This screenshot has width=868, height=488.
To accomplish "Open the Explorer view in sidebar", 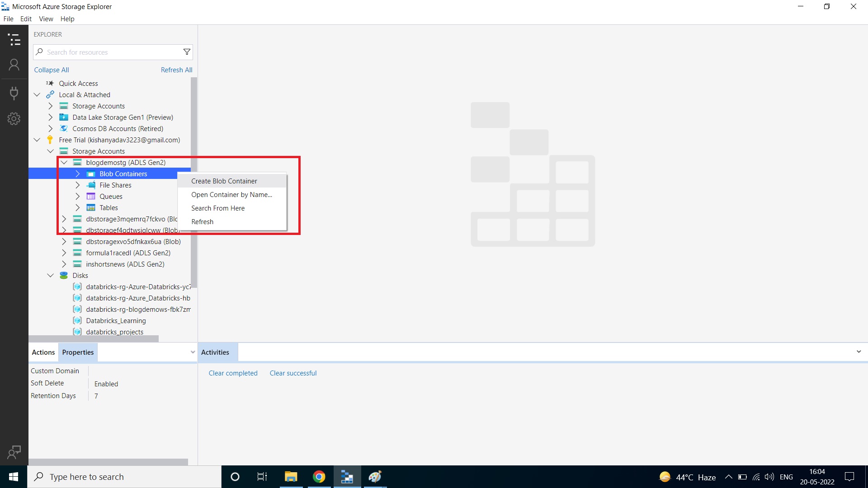I will 14,40.
